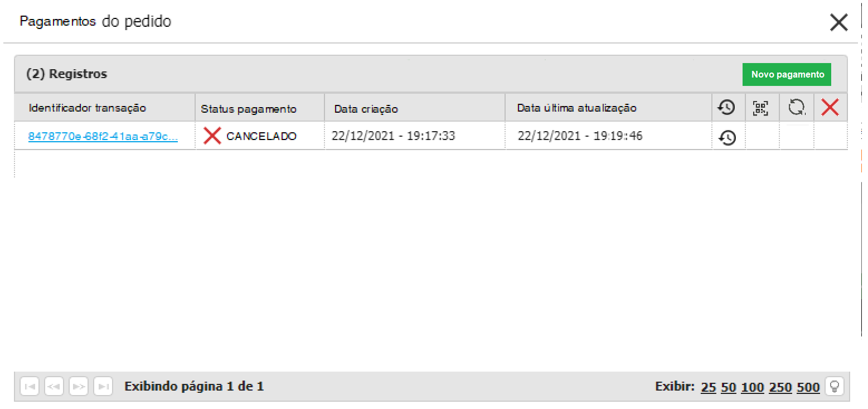The height and width of the screenshot is (409, 868).
Task: Show 100 records per page
Action: coord(753,387)
